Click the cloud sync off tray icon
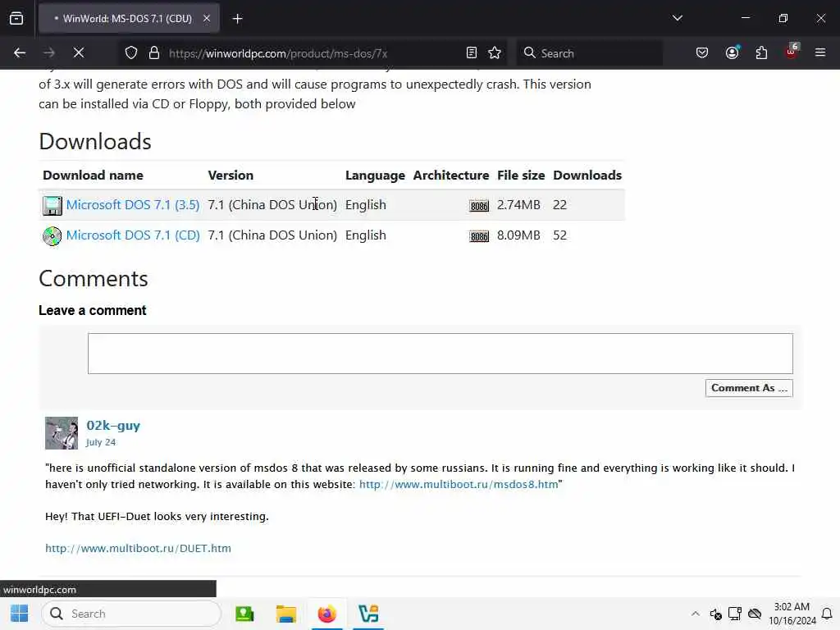 (755, 614)
